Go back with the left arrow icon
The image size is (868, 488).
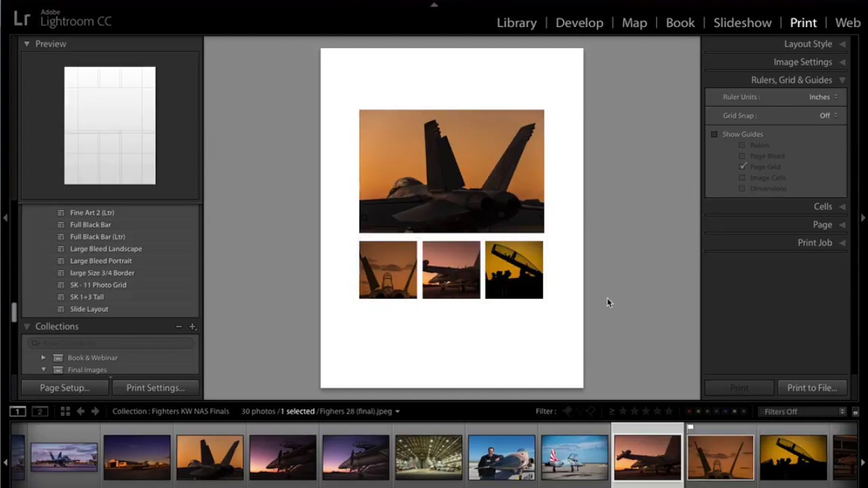tap(80, 411)
